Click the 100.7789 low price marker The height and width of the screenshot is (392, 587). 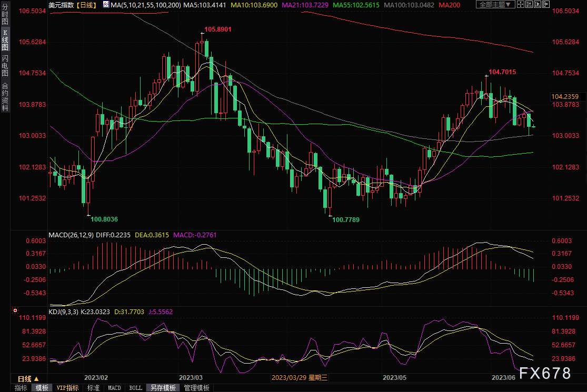346,219
